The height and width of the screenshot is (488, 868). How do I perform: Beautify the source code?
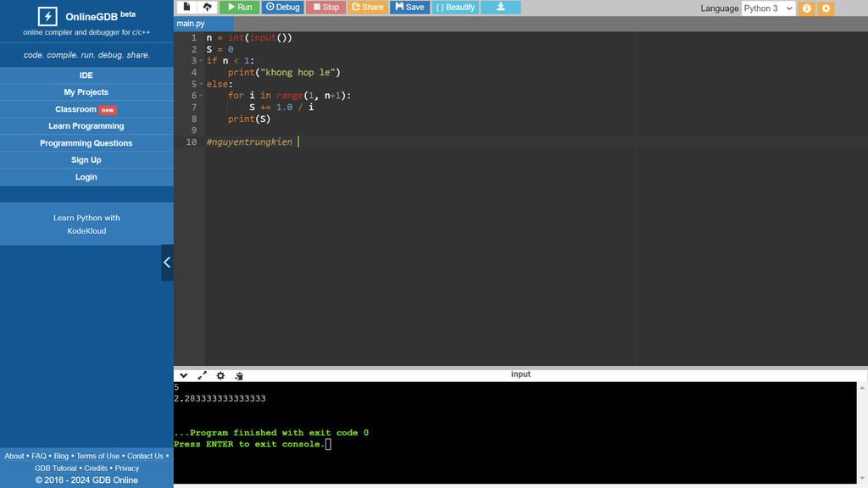[x=455, y=7]
